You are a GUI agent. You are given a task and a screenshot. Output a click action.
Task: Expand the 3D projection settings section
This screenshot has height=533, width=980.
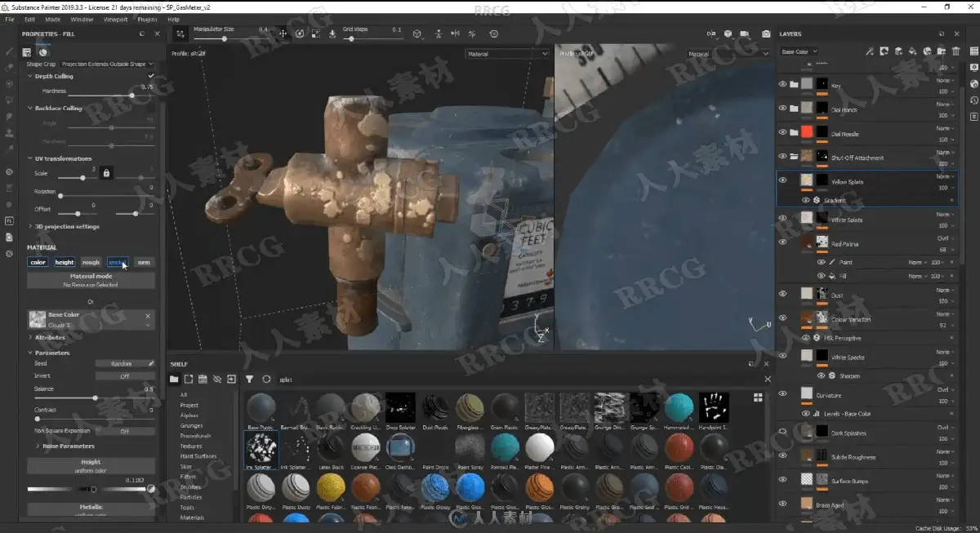click(30, 226)
